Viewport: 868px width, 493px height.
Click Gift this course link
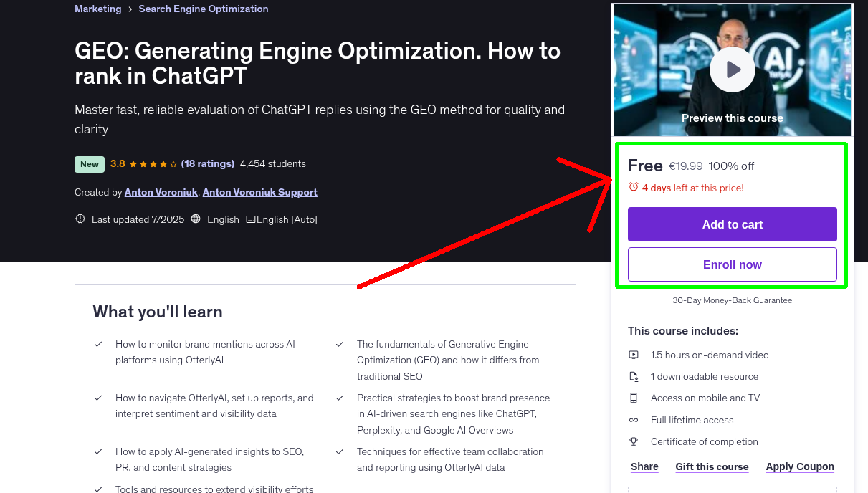[712, 466]
